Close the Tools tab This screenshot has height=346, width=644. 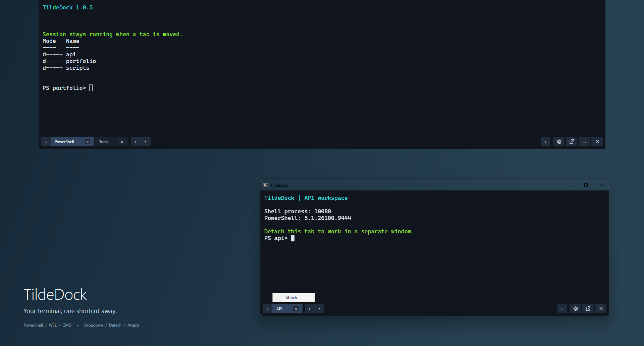[x=122, y=142]
